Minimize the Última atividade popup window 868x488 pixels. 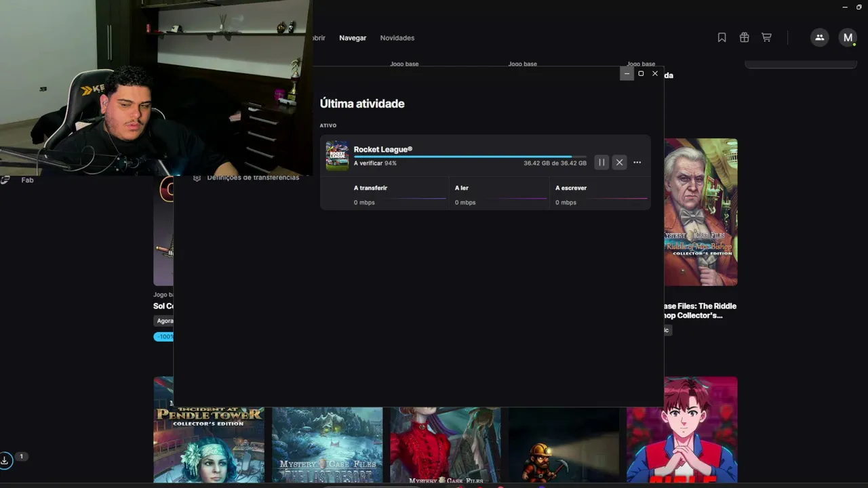[x=627, y=73]
